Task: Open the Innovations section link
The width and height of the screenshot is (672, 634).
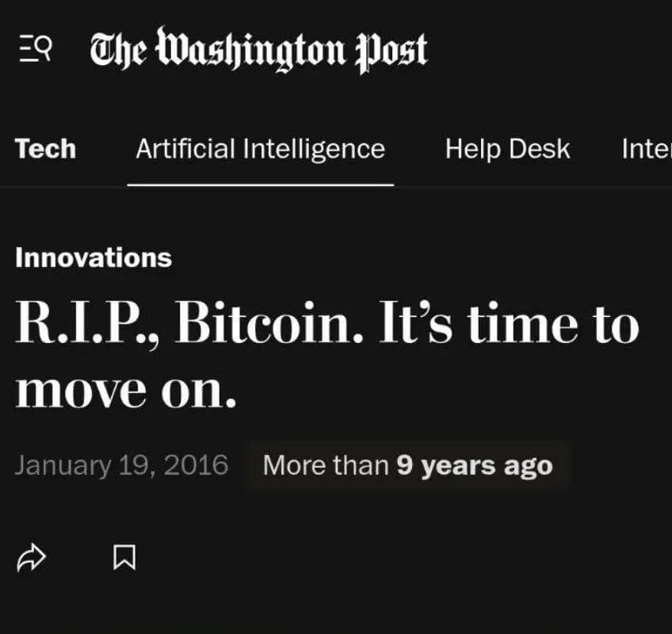Action: (94, 257)
